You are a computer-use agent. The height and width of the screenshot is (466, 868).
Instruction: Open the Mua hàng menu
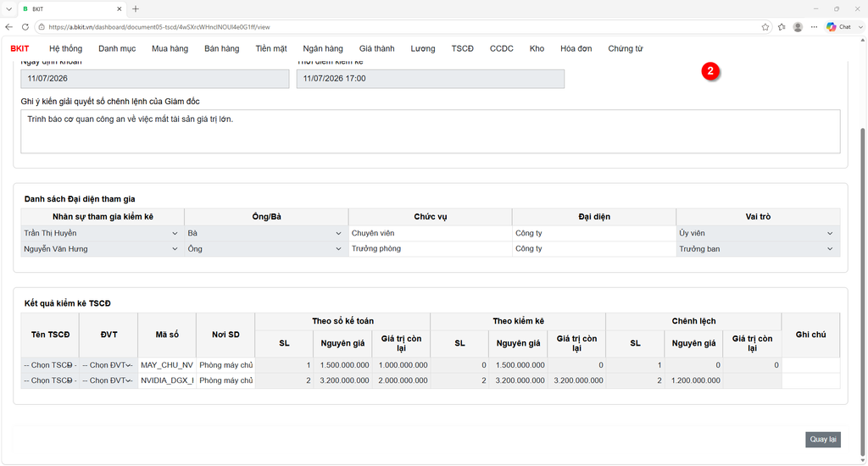[x=170, y=48]
